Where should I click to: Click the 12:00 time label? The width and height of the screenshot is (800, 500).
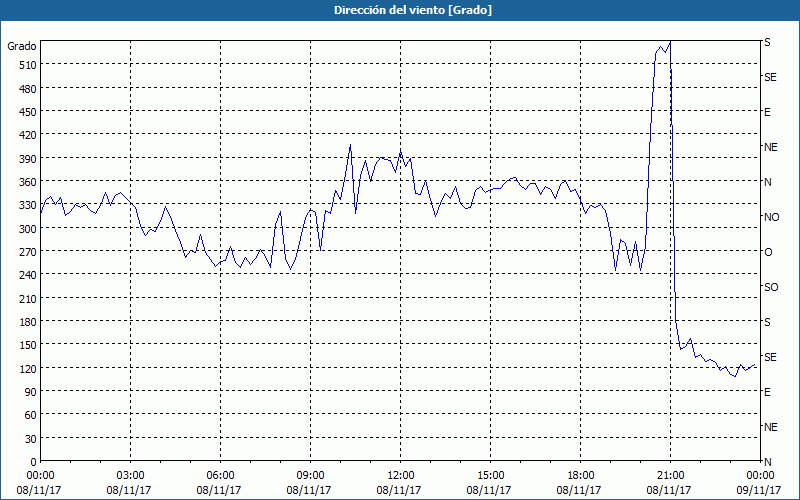(x=401, y=476)
